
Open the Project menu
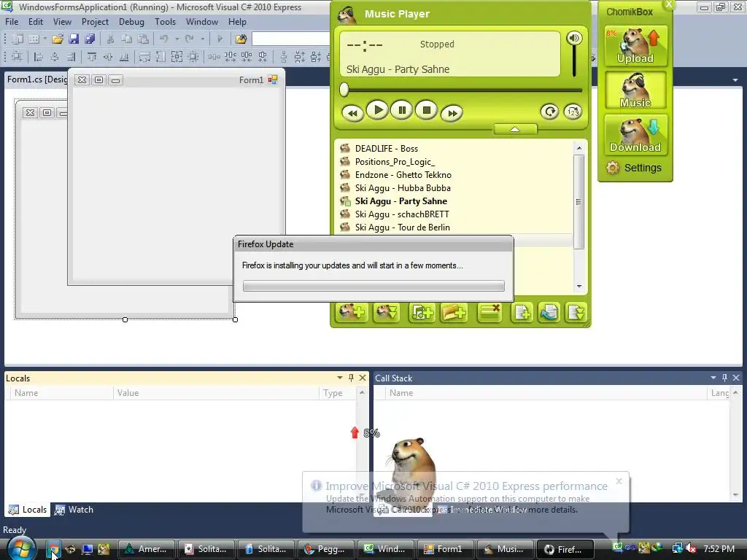(x=95, y=22)
